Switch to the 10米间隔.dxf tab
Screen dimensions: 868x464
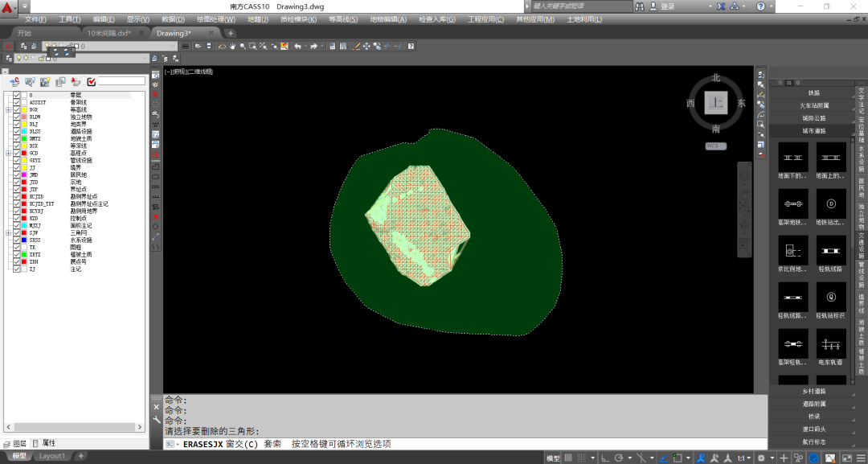click(109, 33)
